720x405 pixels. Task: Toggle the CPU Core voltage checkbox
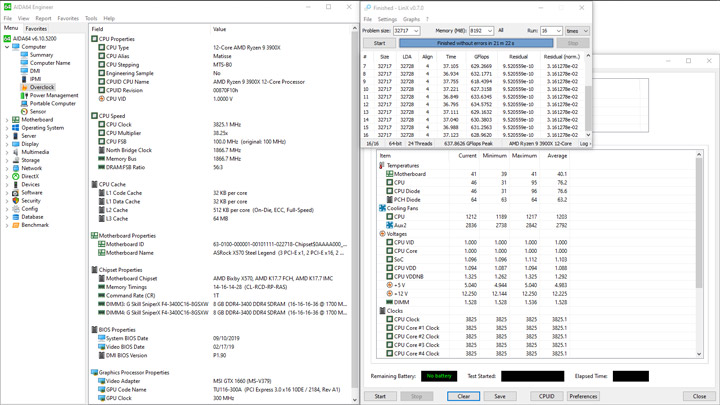389,251
